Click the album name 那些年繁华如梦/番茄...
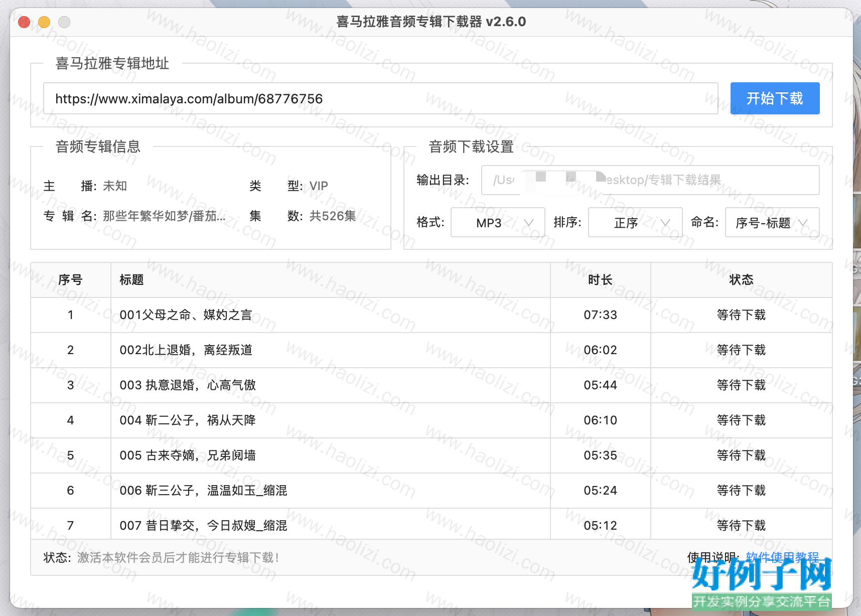 point(164,216)
